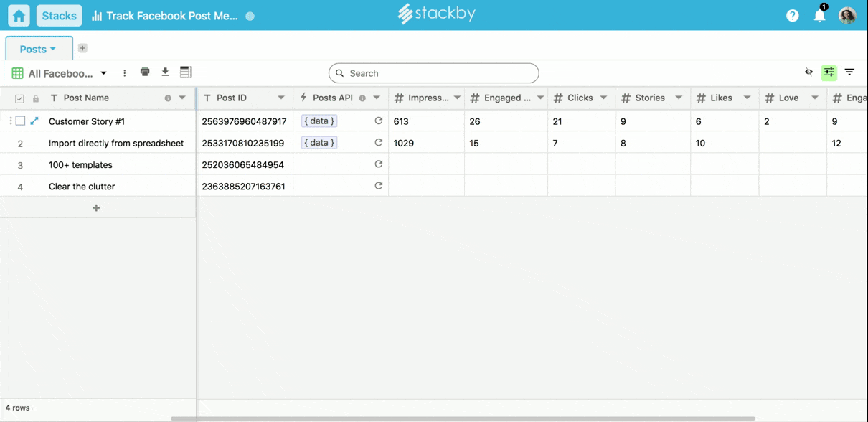The height and width of the screenshot is (422, 868).
Task: Click the horizontal scrollbar at bottom
Action: click(x=463, y=418)
